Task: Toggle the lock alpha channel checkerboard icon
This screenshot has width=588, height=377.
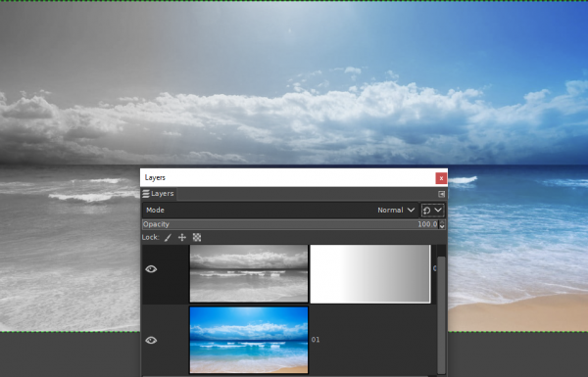Action: click(x=197, y=238)
